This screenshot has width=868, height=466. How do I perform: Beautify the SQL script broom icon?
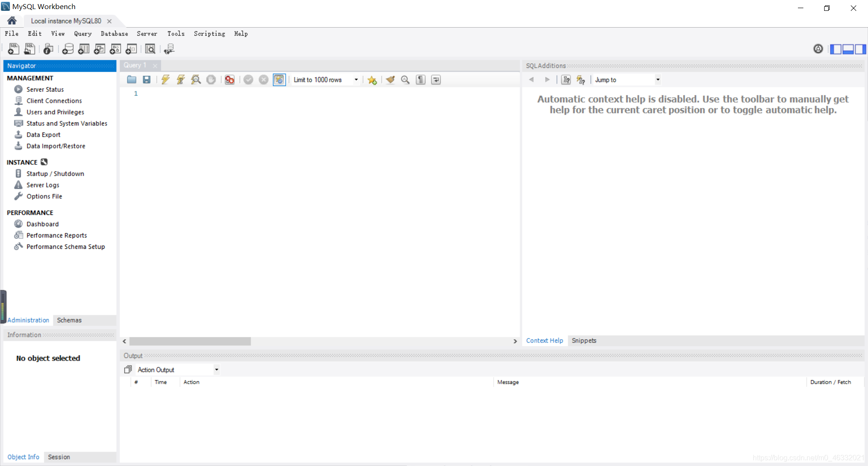pos(391,80)
